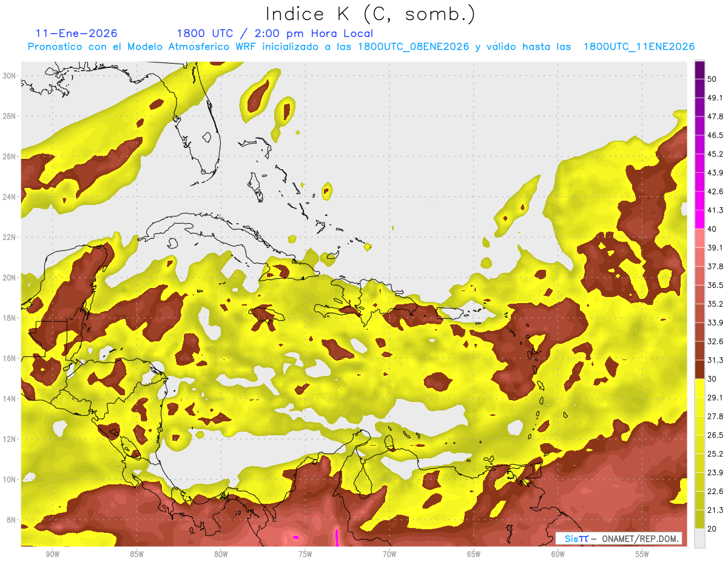
Task: Click the 12N latitude label
Action: [9, 439]
